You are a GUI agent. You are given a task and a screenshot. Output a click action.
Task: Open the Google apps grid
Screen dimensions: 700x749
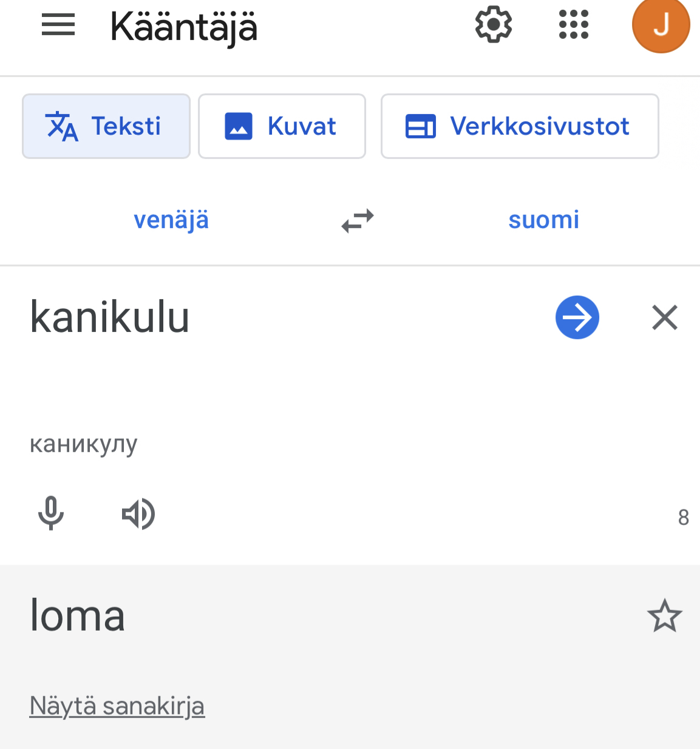point(574,25)
